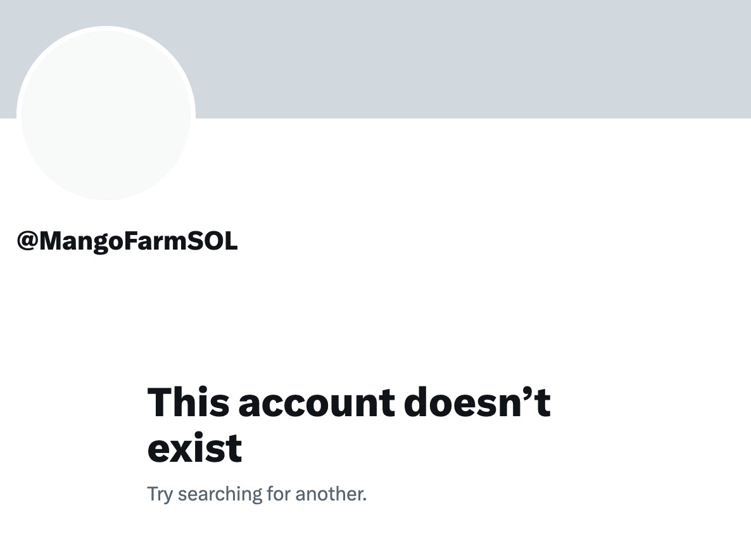Viewport: 751px width, 560px height.
Task: Click the word 'This' in the heading
Action: pyautogui.click(x=188, y=402)
